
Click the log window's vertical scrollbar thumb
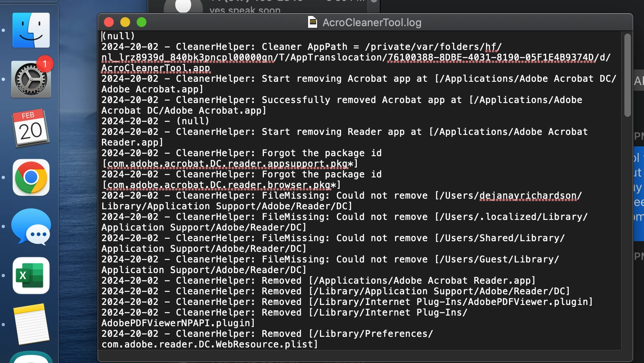pyautogui.click(x=628, y=75)
